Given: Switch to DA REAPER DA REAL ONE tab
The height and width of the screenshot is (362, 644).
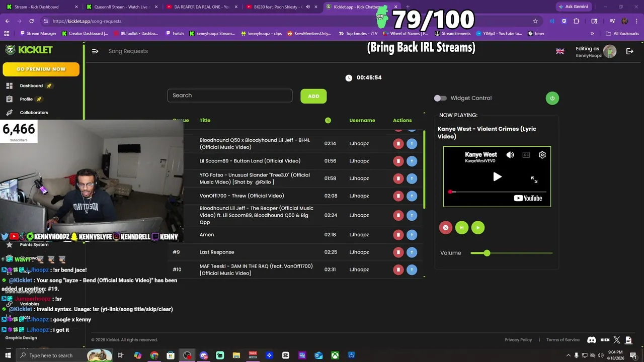Looking at the screenshot, I should 201,7.
